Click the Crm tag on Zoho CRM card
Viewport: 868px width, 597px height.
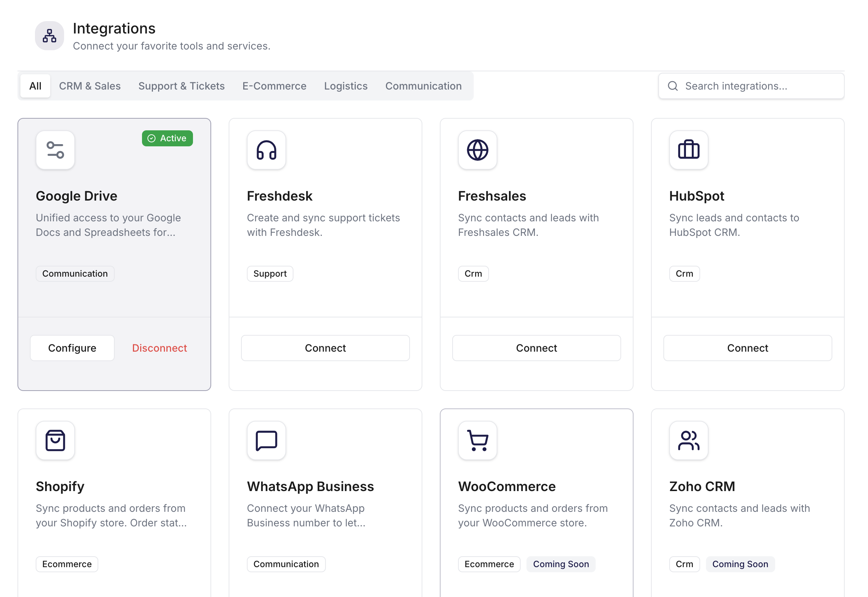click(x=684, y=564)
